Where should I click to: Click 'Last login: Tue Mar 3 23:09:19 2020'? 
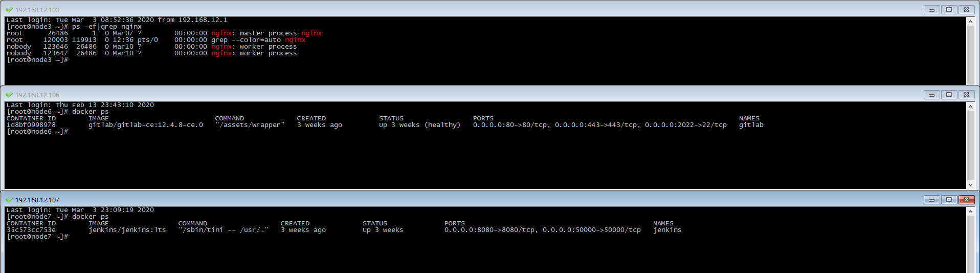[x=80, y=210]
